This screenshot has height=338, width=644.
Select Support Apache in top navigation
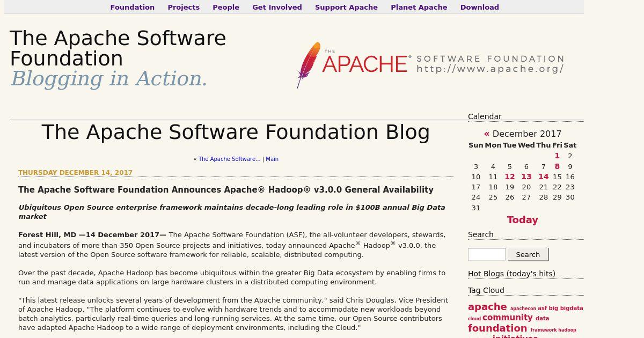(346, 7)
